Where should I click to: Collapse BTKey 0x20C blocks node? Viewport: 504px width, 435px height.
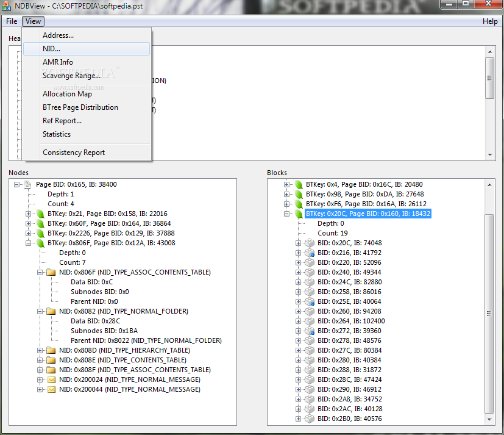pyautogui.click(x=286, y=214)
